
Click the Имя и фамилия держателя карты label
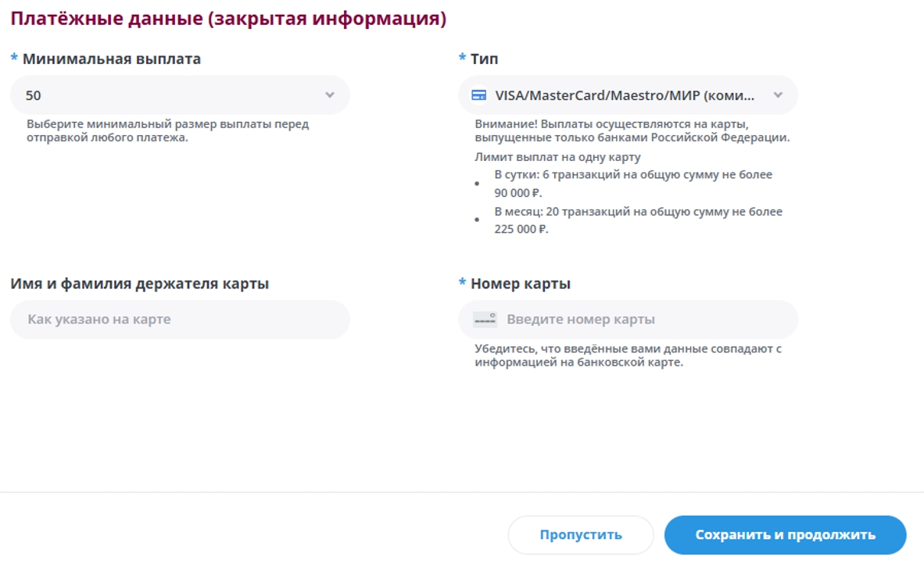pos(140,284)
